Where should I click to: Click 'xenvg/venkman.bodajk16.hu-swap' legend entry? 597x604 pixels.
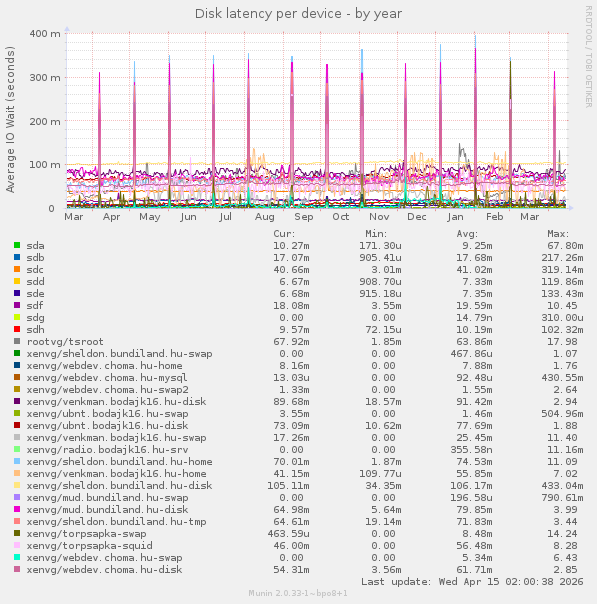pos(116,438)
